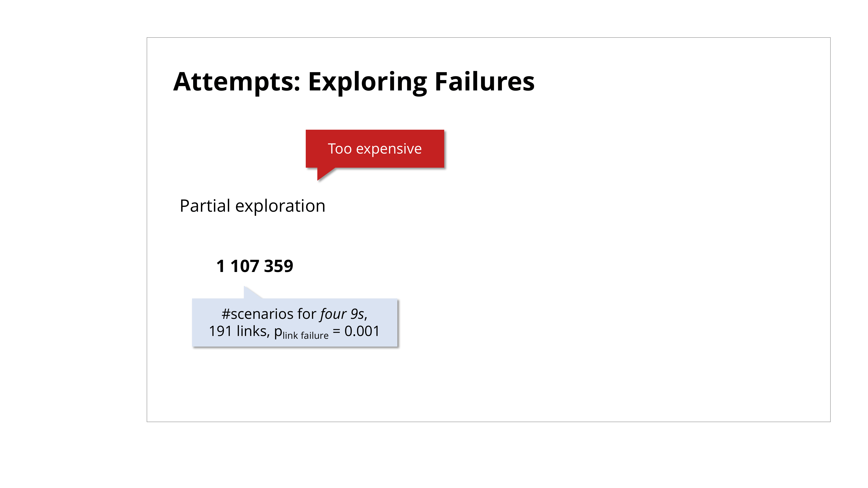Click the word "Partial" in the body text

pyautogui.click(x=205, y=206)
